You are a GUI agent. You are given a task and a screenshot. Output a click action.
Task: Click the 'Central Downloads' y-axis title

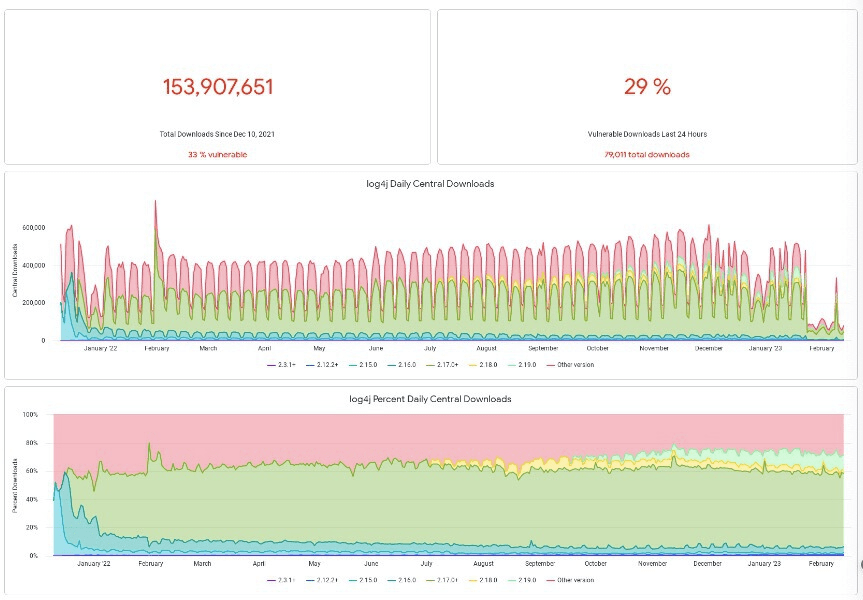coord(15,270)
